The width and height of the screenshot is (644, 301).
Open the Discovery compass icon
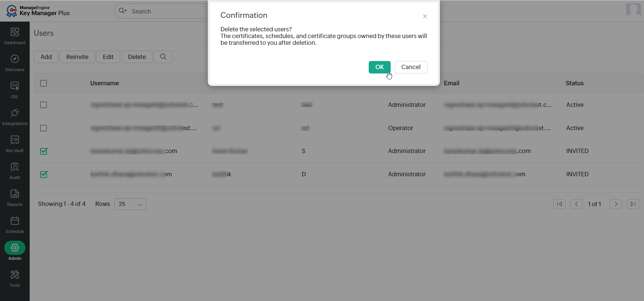point(15,59)
